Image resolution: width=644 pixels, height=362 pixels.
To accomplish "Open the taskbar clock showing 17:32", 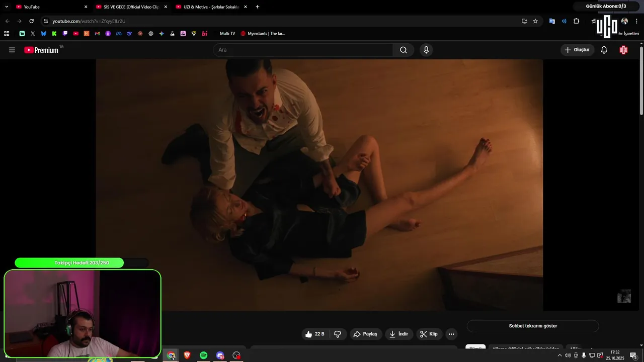I will point(615,355).
